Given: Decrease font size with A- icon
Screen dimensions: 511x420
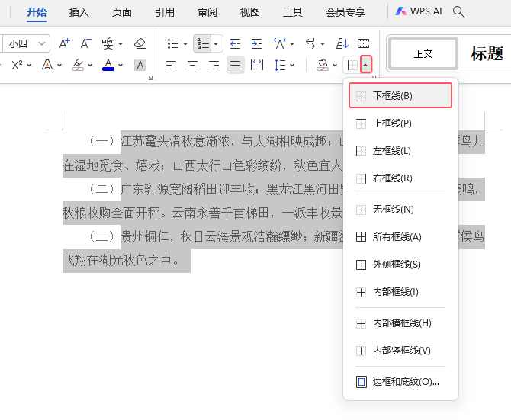Looking at the screenshot, I should (86, 43).
